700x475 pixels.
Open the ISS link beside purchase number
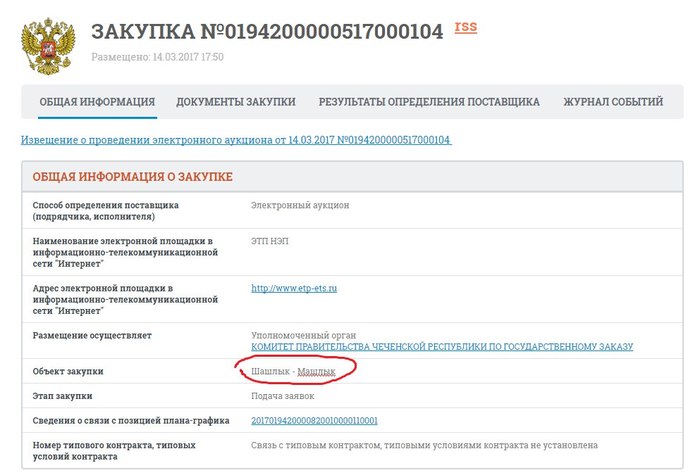(x=465, y=27)
